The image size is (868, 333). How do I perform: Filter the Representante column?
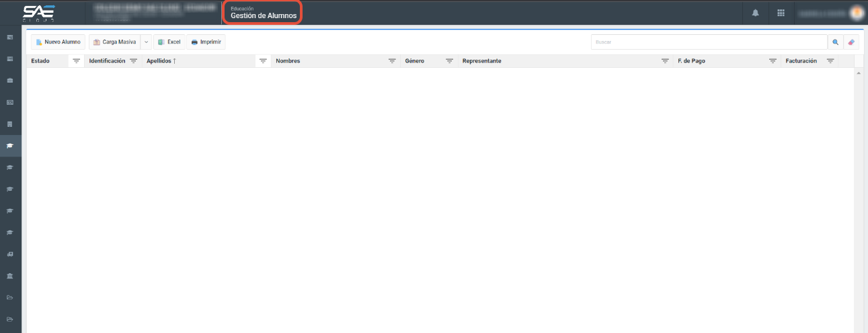665,61
